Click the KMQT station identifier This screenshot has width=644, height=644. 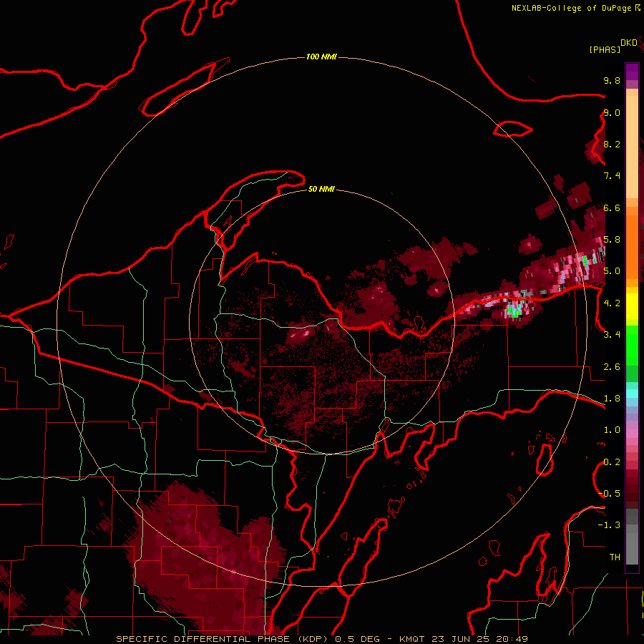point(411,639)
